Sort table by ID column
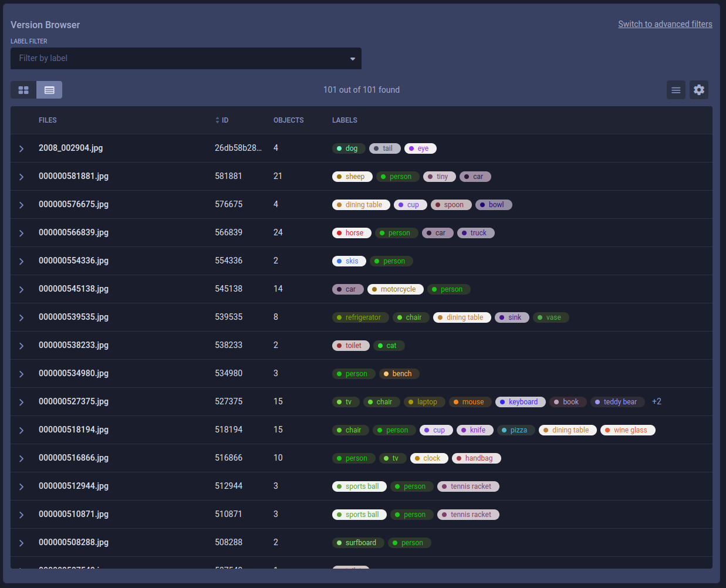Screen dimensions: 726x588 coord(222,120)
